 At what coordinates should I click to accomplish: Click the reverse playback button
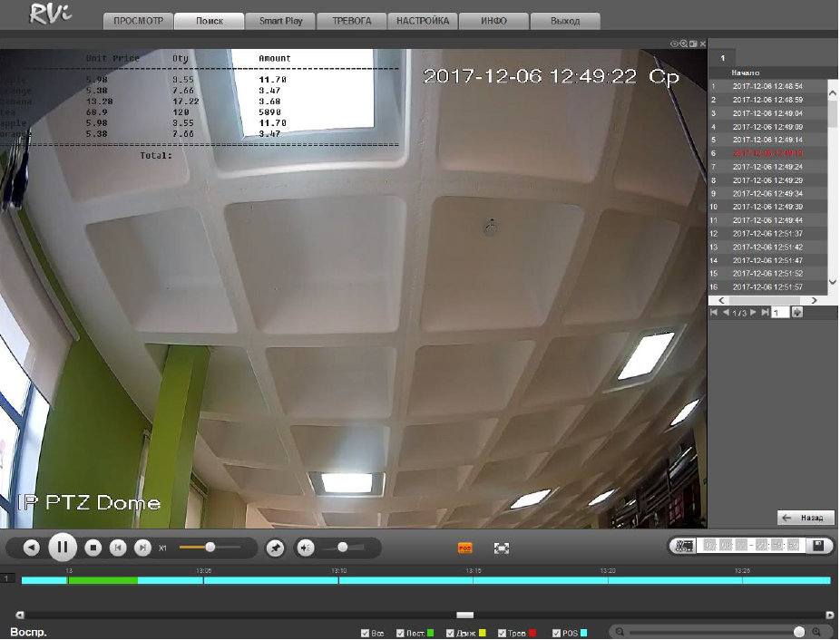click(32, 548)
